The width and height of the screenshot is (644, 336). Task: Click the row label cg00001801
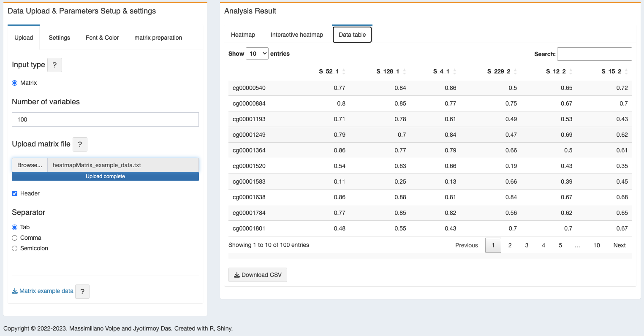(x=249, y=228)
